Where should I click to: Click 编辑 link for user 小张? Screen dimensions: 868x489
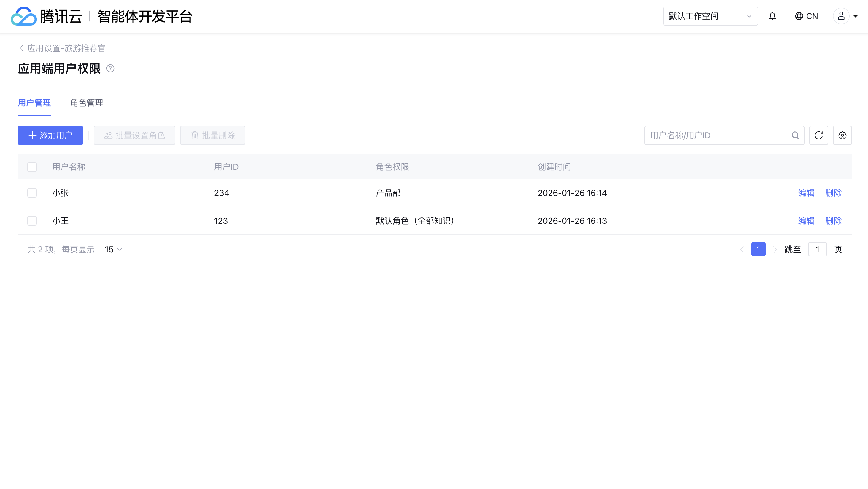pyautogui.click(x=806, y=193)
